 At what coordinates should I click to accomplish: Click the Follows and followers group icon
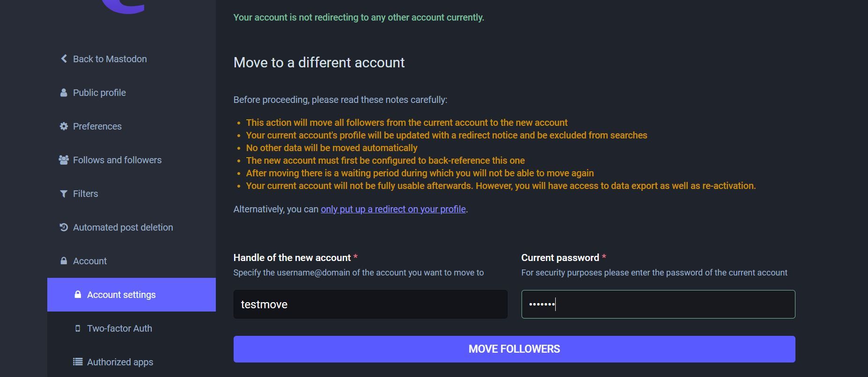click(x=64, y=159)
